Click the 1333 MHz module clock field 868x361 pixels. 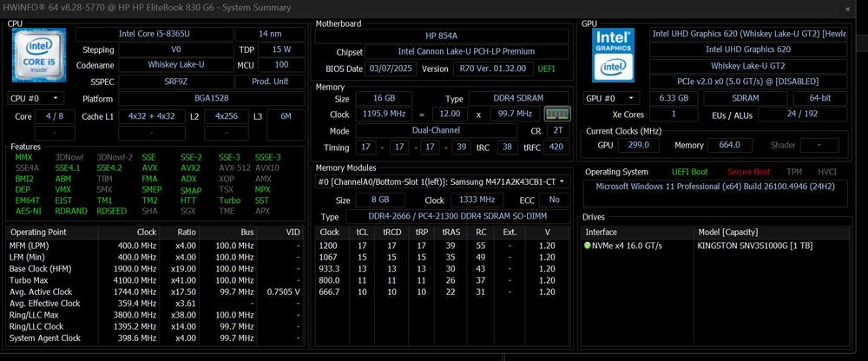coord(477,200)
